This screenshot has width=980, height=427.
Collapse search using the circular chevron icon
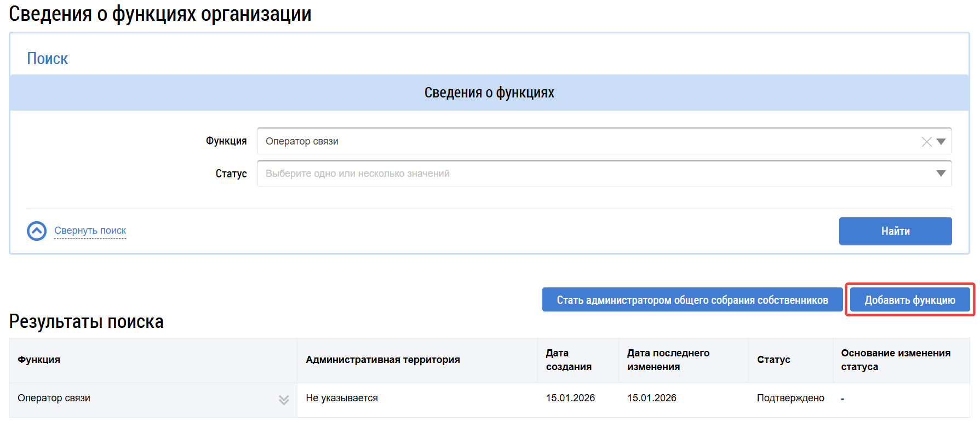(37, 231)
